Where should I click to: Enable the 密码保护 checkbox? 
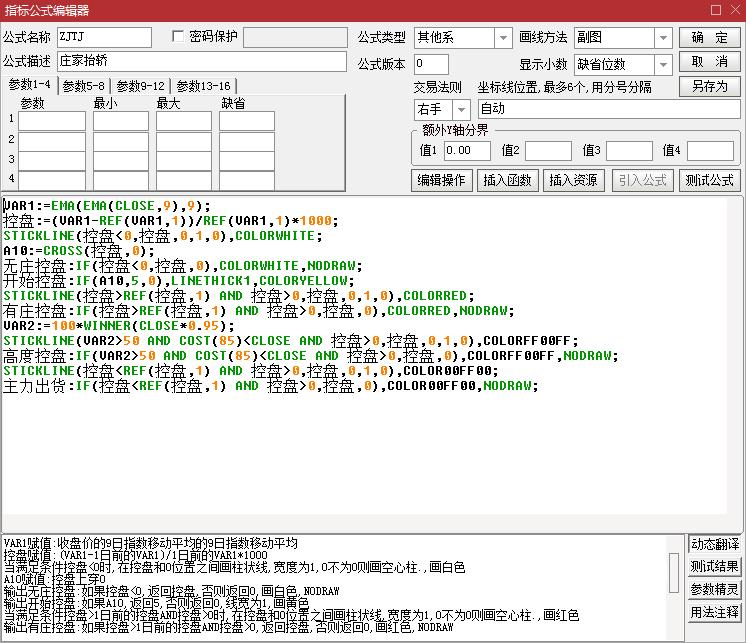point(179,37)
